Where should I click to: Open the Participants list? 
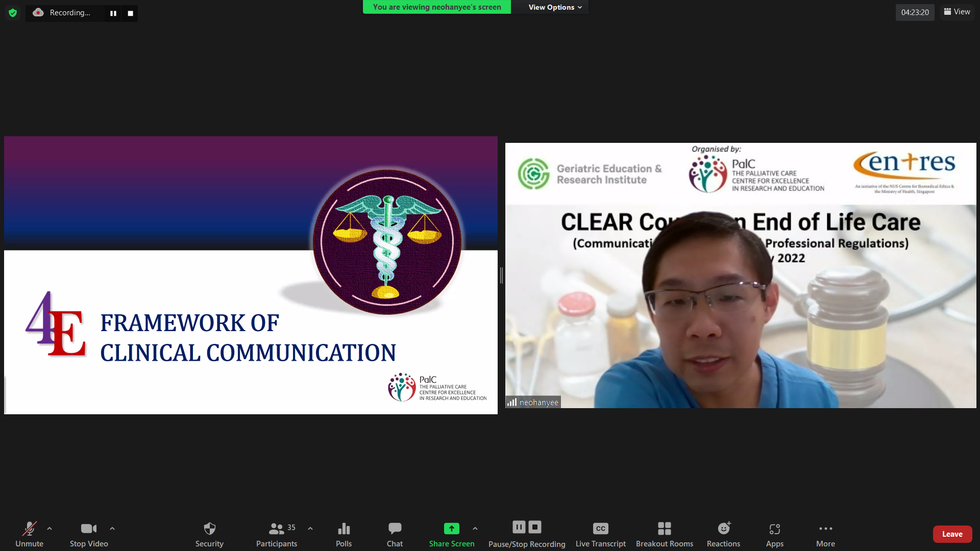[x=277, y=533]
